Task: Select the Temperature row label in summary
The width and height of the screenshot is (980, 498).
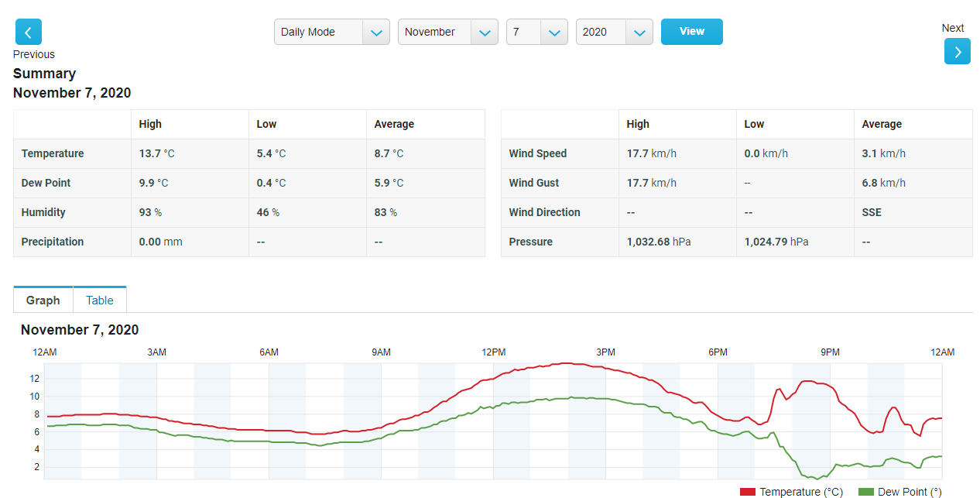Action: tap(53, 153)
